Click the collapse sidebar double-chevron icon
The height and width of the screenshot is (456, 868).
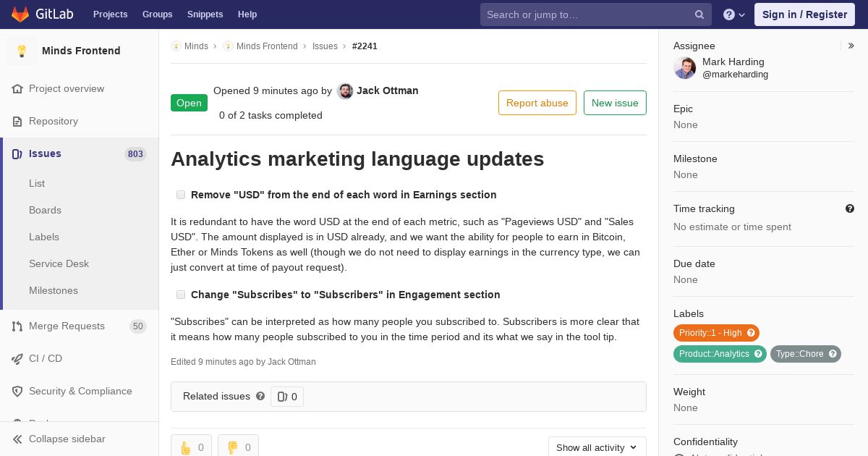17,439
